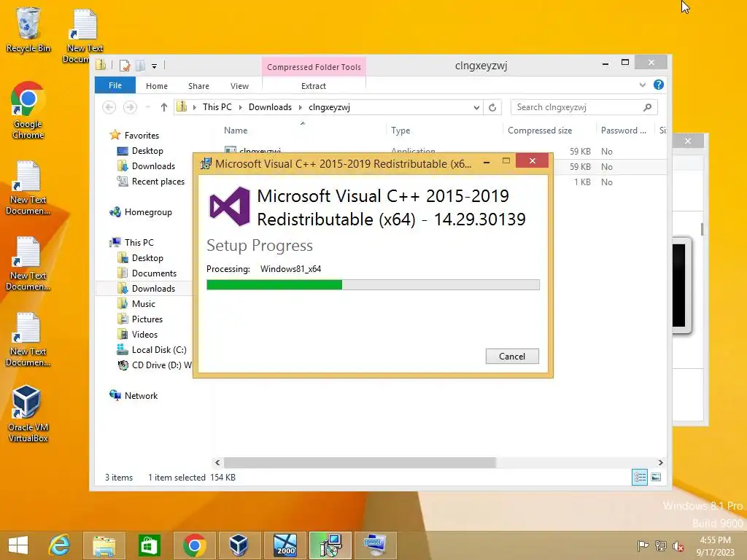Switch to large icons view in status bar
The width and height of the screenshot is (747, 560).
click(x=656, y=477)
